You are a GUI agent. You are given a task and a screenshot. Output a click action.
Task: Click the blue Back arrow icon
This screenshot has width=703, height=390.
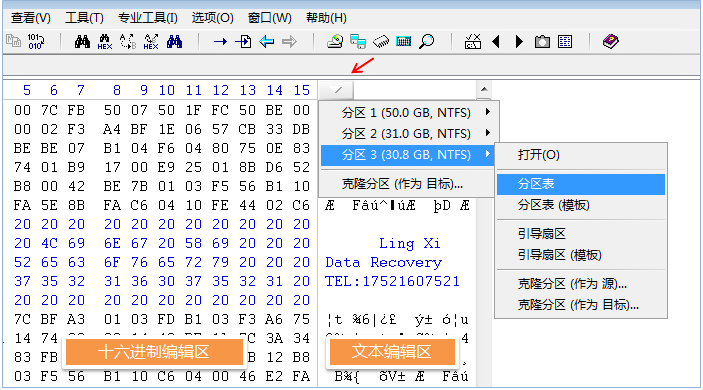[267, 42]
